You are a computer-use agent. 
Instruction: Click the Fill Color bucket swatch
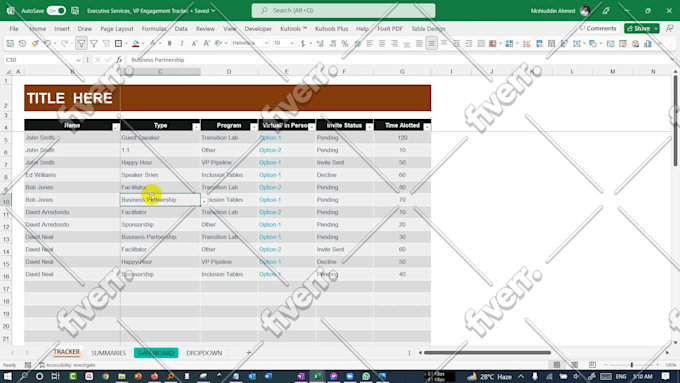point(135,43)
